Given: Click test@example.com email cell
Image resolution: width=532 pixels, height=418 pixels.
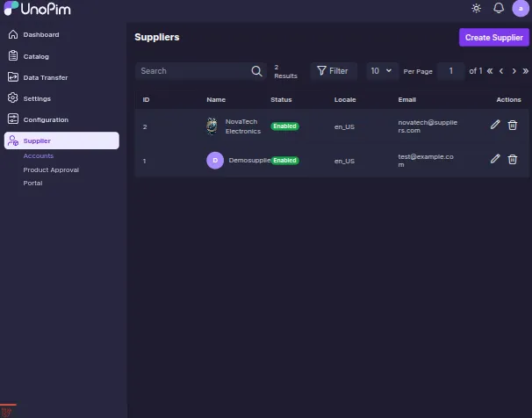Looking at the screenshot, I should click(426, 161).
